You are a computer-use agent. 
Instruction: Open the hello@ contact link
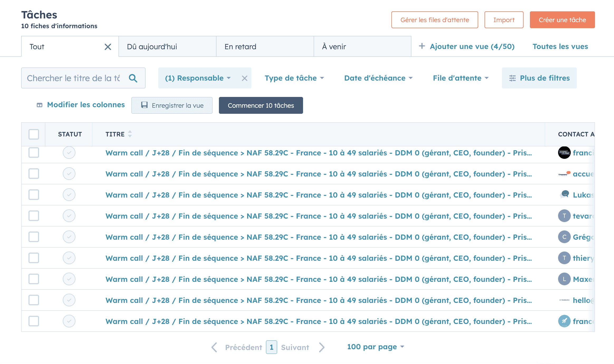(583, 300)
